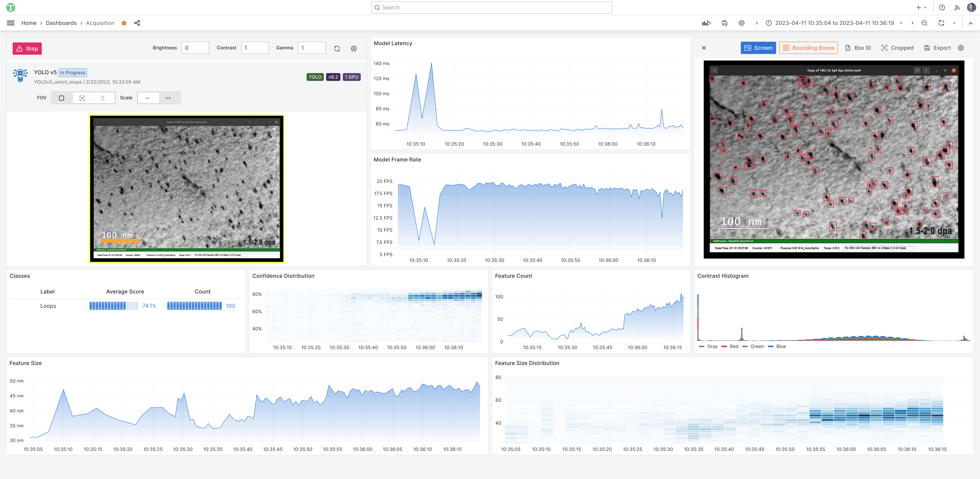The height and width of the screenshot is (479, 980).
Task: Click the zoom out time range icon
Action: tap(924, 23)
